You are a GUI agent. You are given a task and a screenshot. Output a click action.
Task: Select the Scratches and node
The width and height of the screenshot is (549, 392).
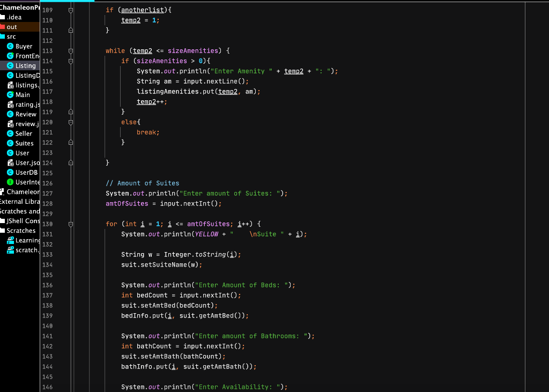(20, 211)
